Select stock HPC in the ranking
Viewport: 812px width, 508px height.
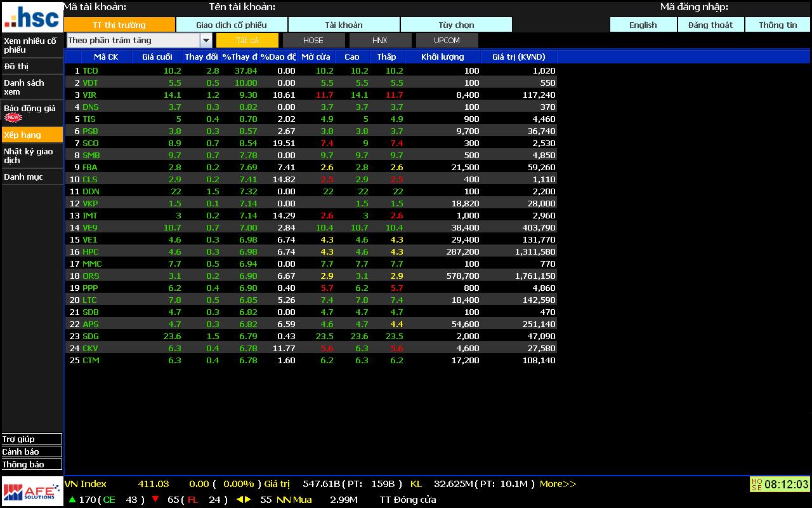coord(91,251)
